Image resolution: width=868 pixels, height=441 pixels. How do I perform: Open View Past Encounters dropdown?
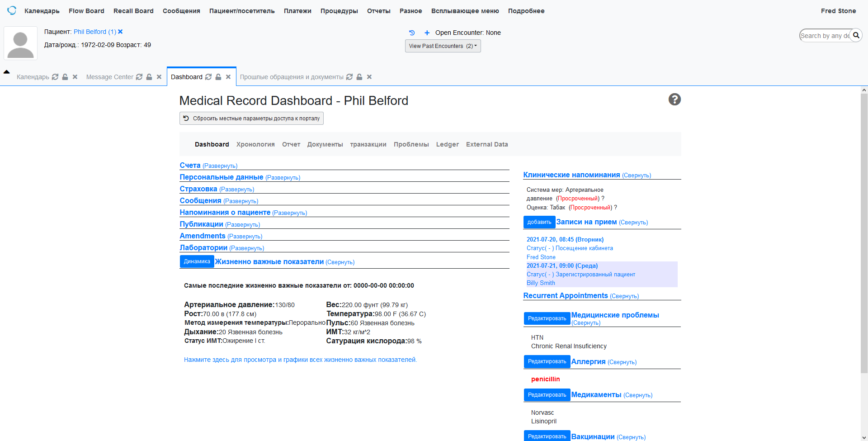(443, 46)
